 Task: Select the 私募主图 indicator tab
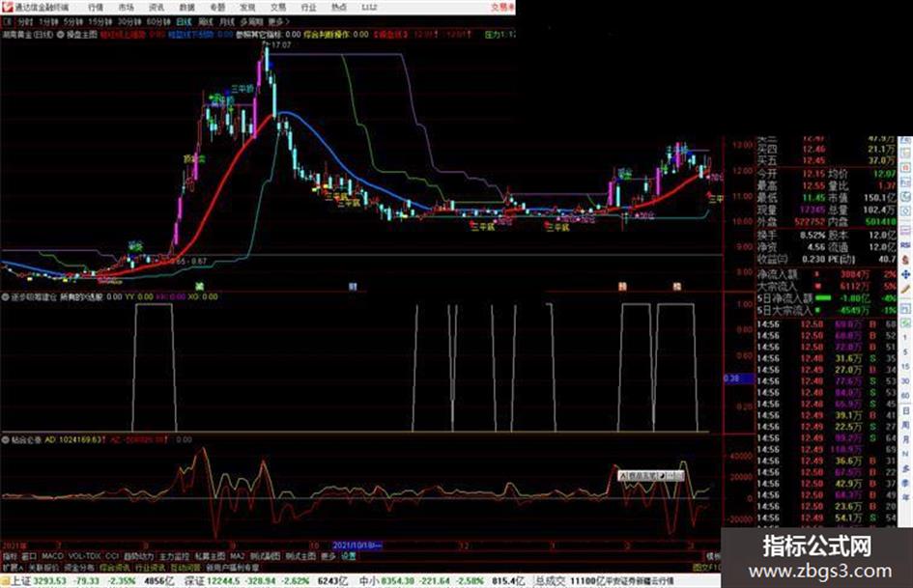pos(211,556)
